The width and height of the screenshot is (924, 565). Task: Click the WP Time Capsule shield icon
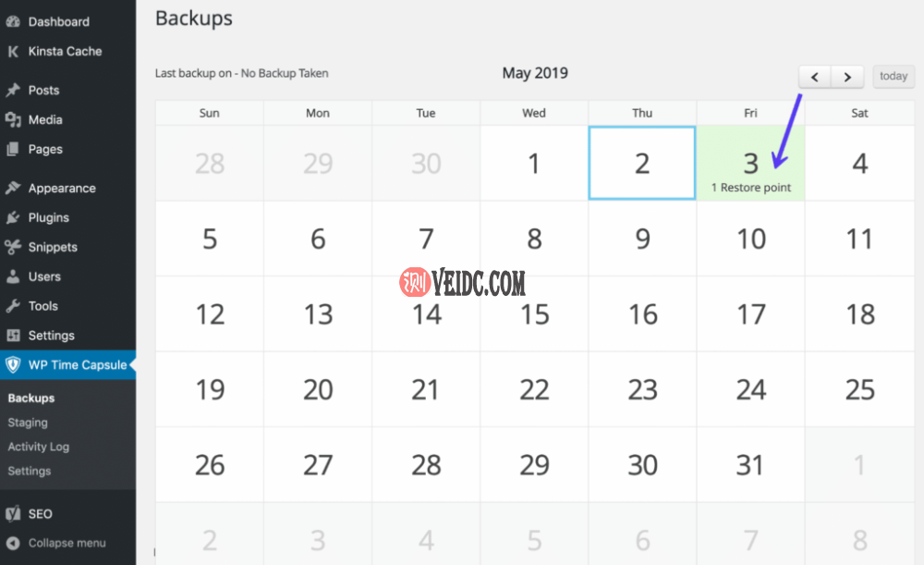pos(13,365)
